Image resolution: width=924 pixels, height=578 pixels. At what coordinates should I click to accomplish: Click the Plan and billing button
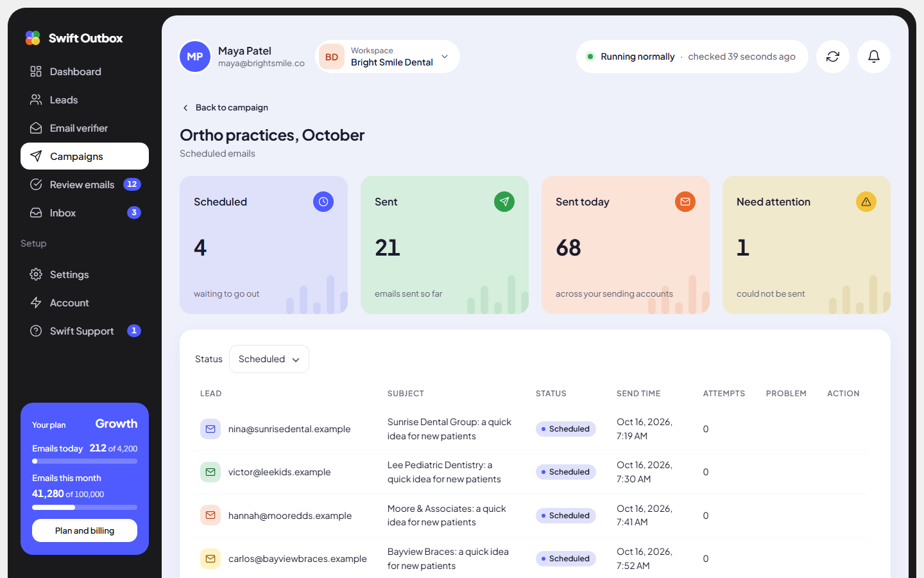coord(85,530)
